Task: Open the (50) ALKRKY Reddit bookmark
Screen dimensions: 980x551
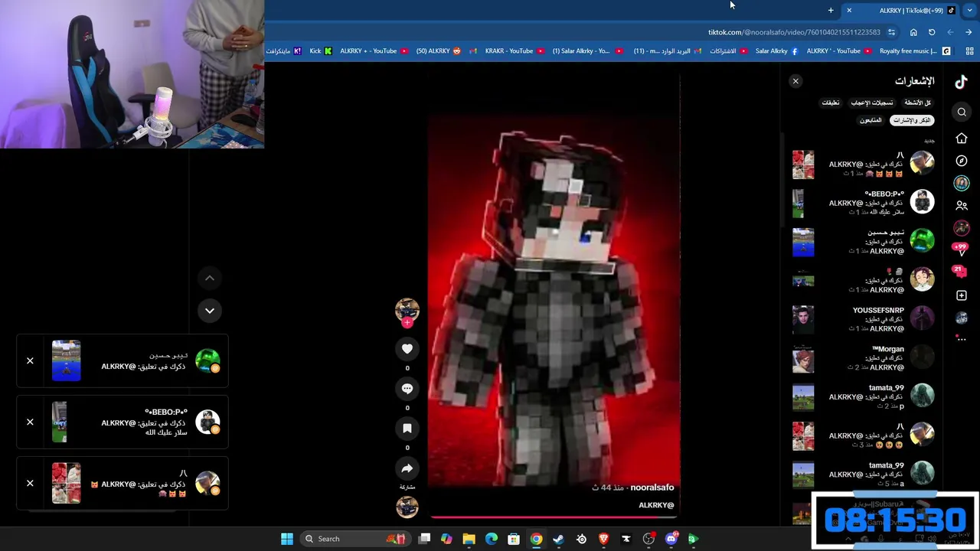Action: point(439,51)
